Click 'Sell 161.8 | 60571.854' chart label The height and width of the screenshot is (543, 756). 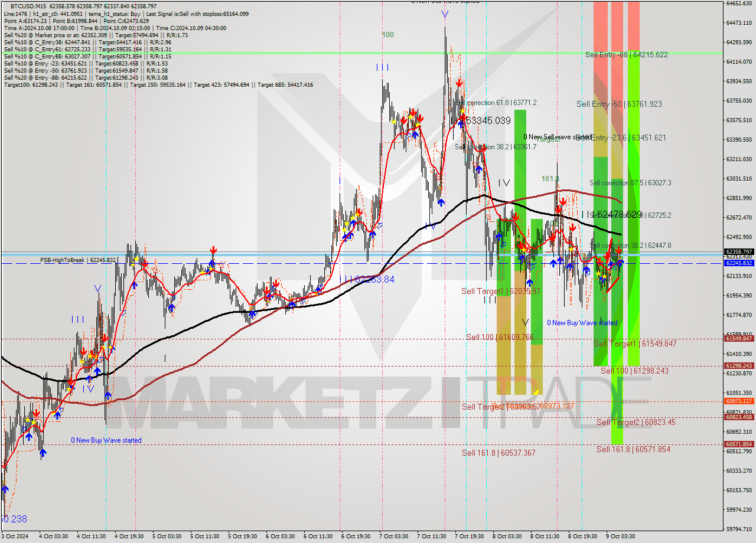click(633, 449)
